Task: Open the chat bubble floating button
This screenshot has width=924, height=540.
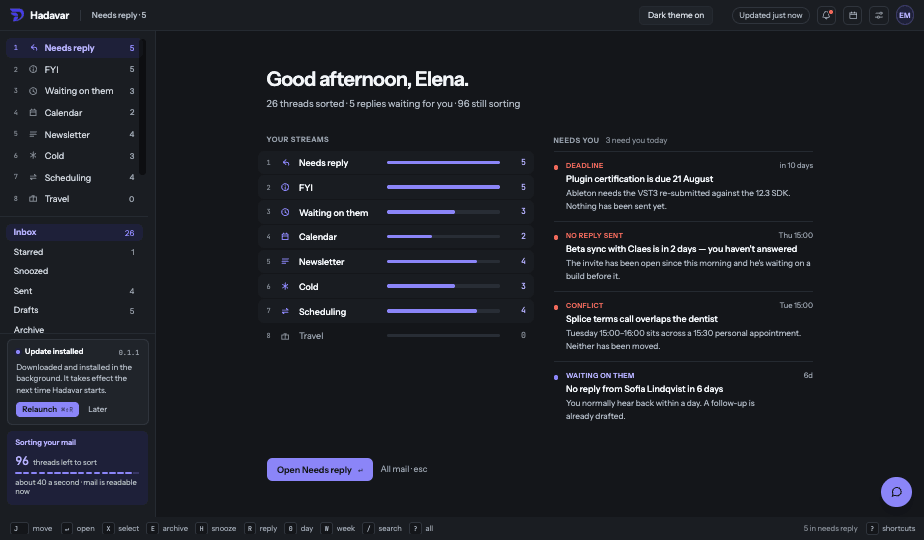Action: [896, 492]
